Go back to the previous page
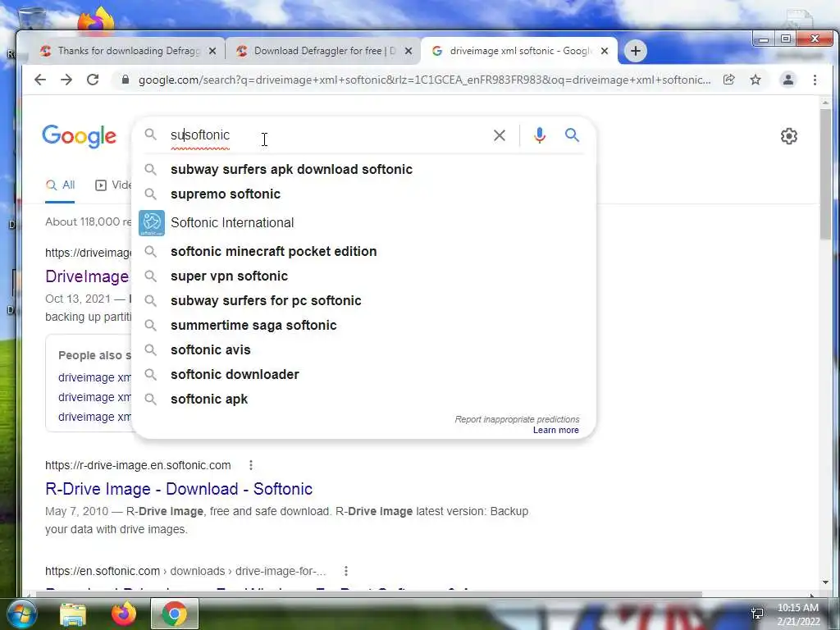Image resolution: width=840 pixels, height=630 pixels. (40, 80)
